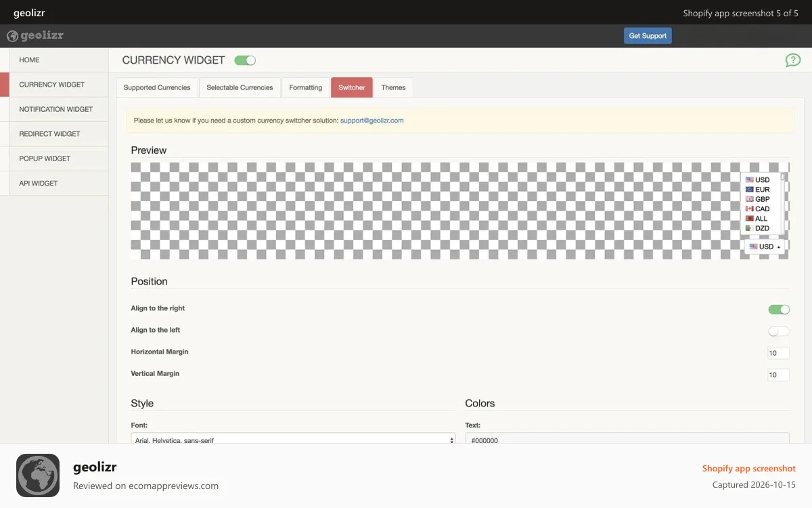Select the ALL flag in the currency list
This screenshot has width=812, height=508.
pos(750,219)
